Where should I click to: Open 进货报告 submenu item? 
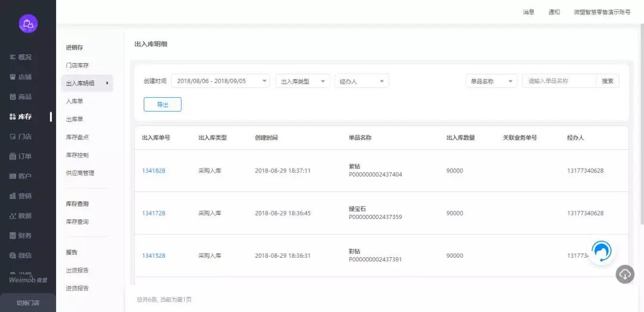pyautogui.click(x=77, y=288)
